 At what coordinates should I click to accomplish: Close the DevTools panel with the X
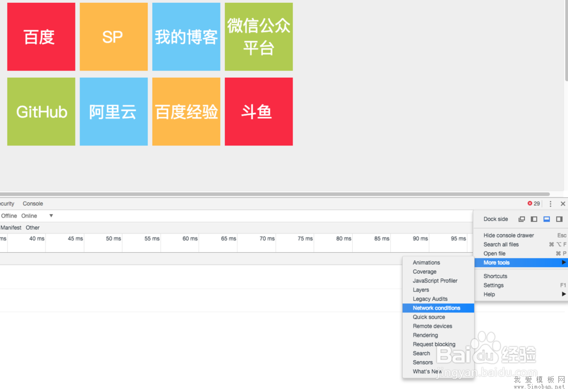563,204
